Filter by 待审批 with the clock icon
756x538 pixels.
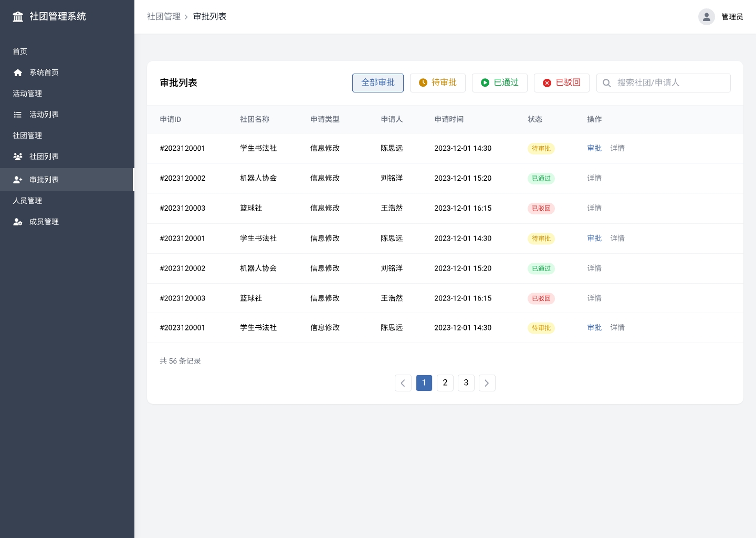coord(437,83)
